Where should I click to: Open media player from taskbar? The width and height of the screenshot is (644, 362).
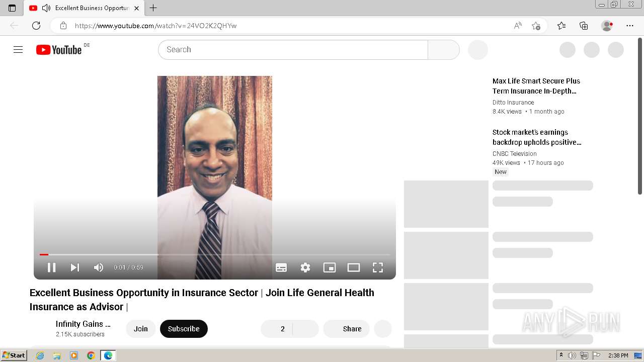[74, 355]
